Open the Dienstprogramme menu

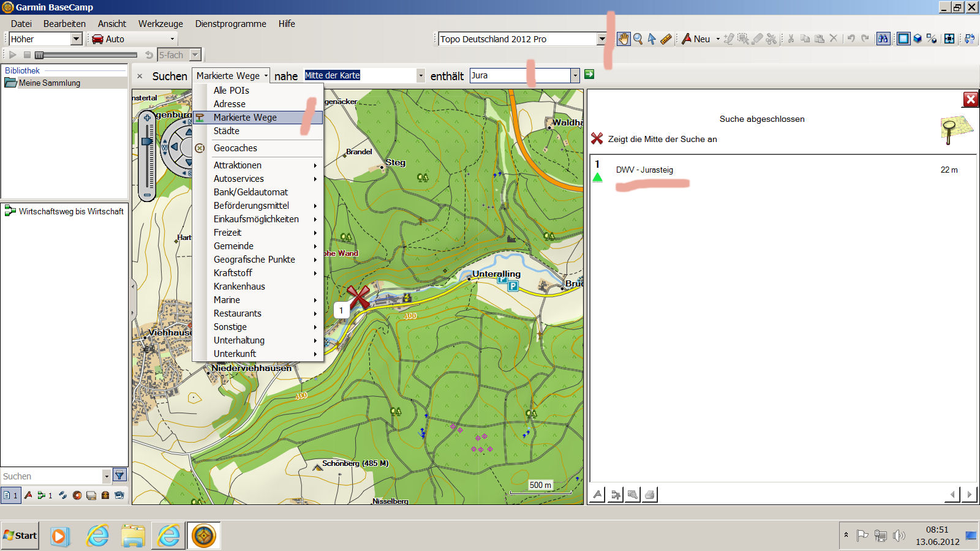(231, 24)
